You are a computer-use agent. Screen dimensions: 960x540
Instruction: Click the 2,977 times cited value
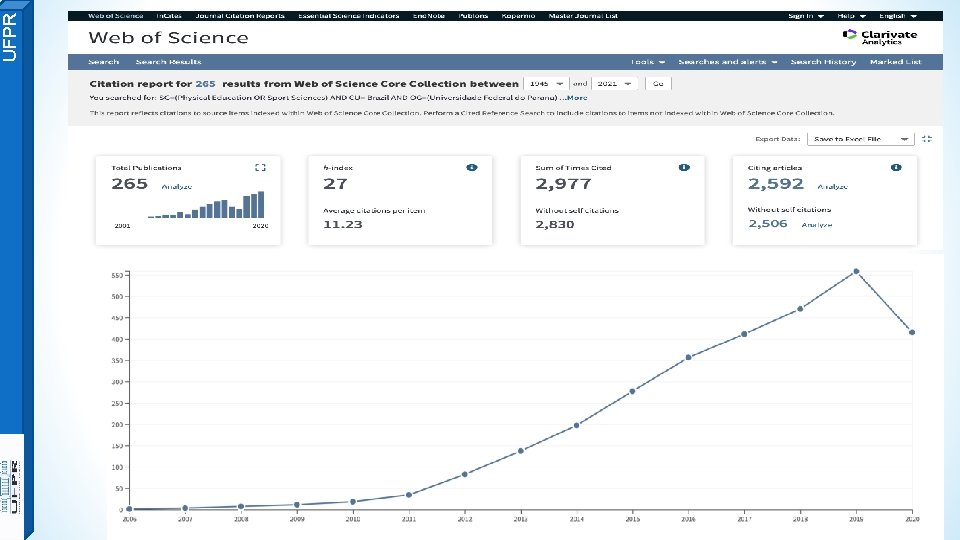(563, 184)
